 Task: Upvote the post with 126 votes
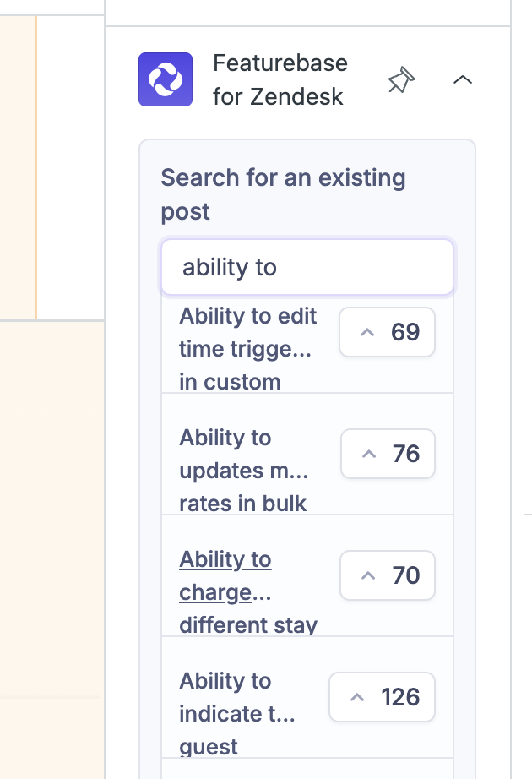click(382, 697)
